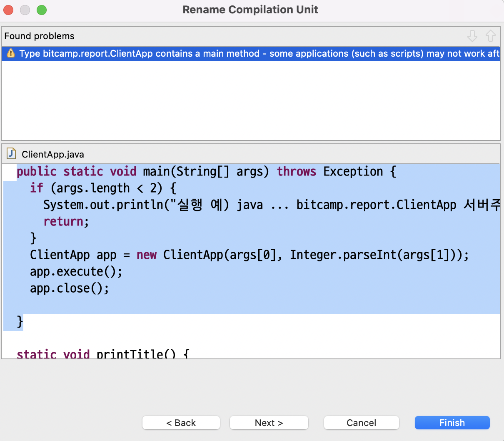The image size is (504, 441).
Task: Click the ClientApp.java file name label
Action: (53, 154)
